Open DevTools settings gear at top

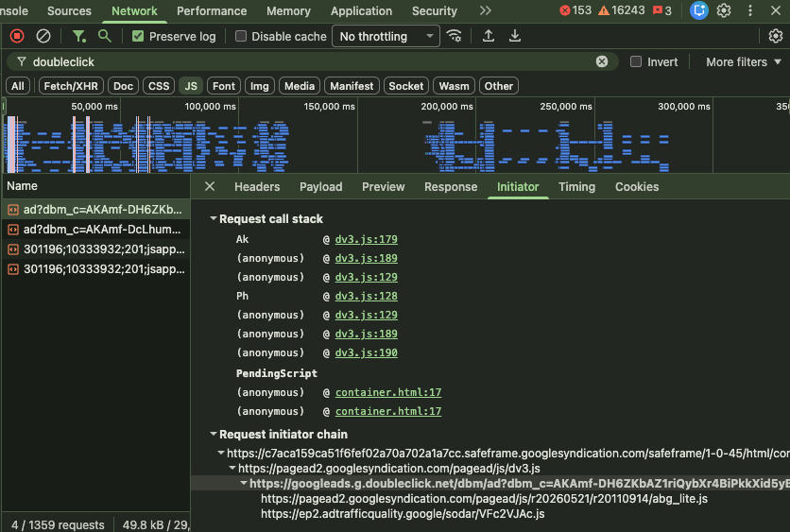click(724, 10)
